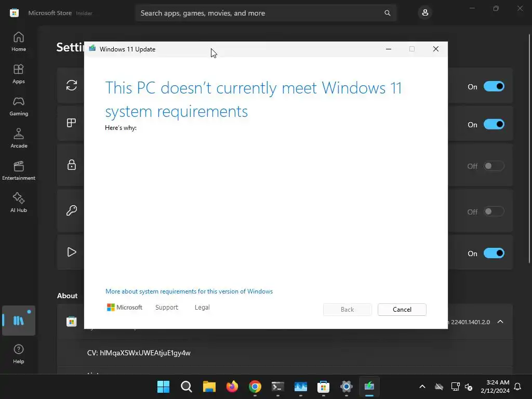Open the Apps section in sidebar
The height and width of the screenshot is (399, 532).
click(x=19, y=74)
